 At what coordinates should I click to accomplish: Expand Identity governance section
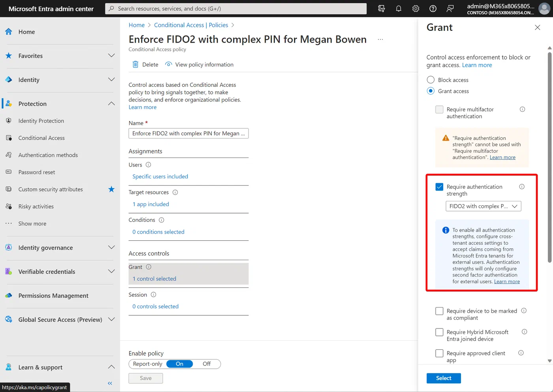tap(111, 248)
